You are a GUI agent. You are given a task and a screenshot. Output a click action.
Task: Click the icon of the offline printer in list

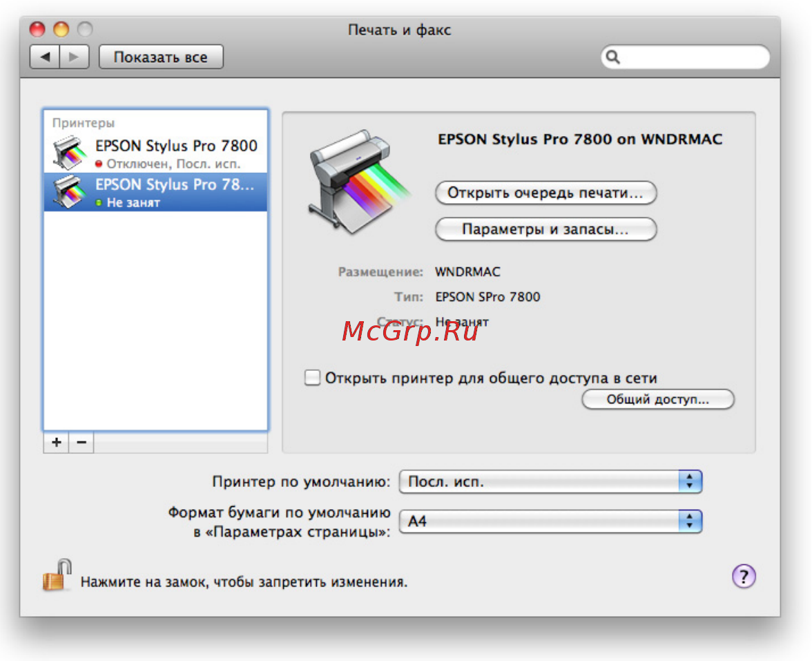[69, 153]
